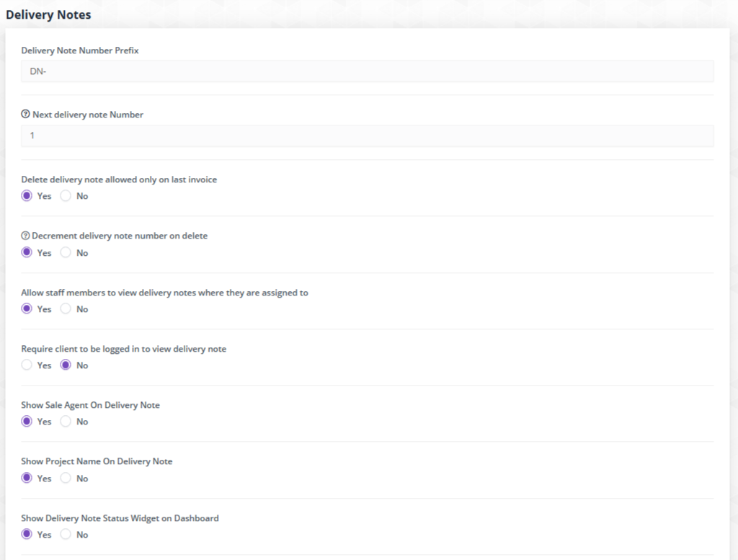Click the Delivery Note Number Prefix field
The height and width of the screenshot is (560, 738).
coord(367,71)
